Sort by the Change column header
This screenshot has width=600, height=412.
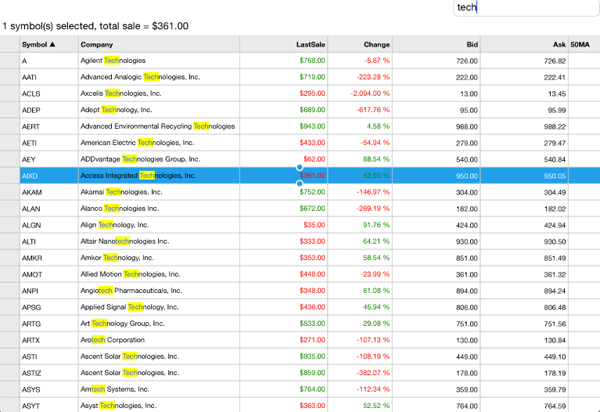click(360, 44)
